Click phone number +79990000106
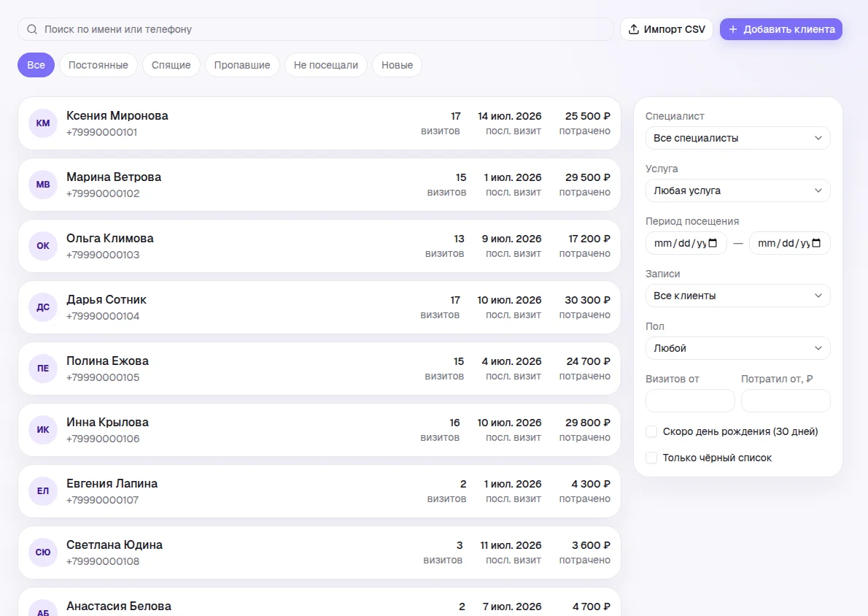 click(x=103, y=439)
